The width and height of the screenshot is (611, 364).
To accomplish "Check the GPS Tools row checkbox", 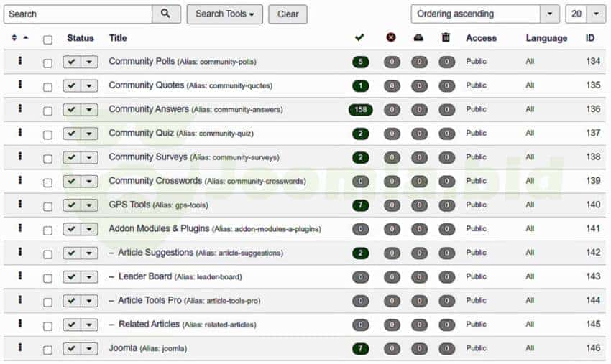I will tap(47, 207).
